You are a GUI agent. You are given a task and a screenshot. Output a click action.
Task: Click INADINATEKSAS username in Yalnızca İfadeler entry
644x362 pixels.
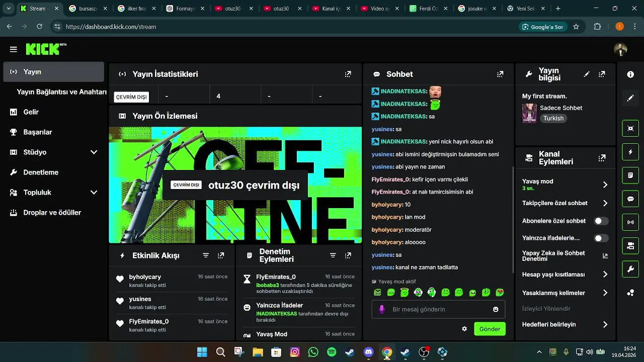[276, 313]
